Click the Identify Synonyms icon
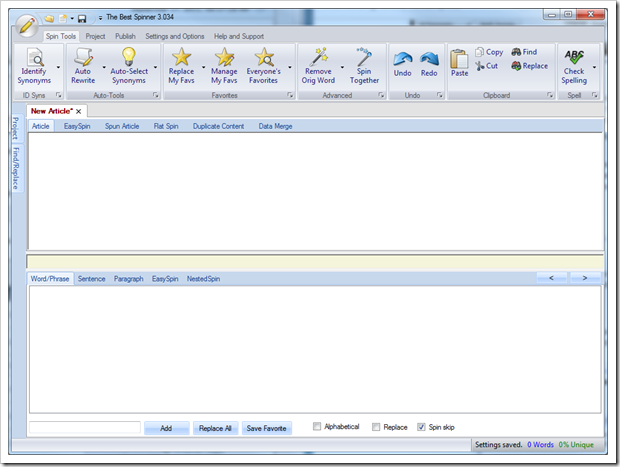The image size is (620, 467). click(x=34, y=58)
